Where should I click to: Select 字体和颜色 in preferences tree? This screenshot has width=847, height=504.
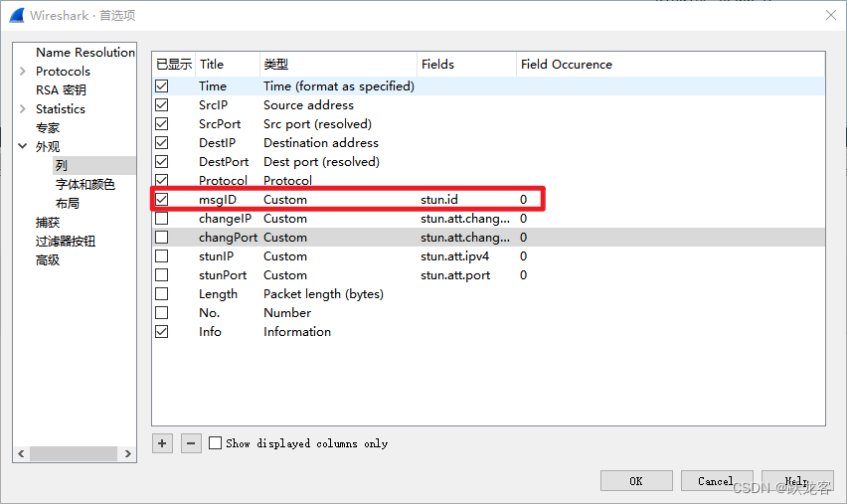click(85, 184)
